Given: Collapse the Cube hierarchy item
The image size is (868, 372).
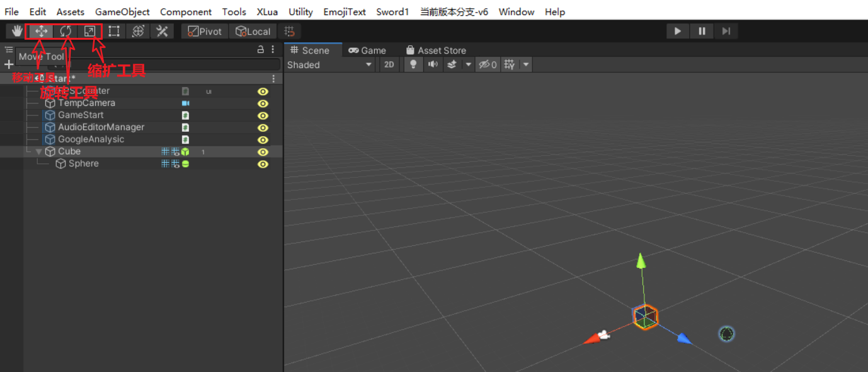Looking at the screenshot, I should click(38, 152).
